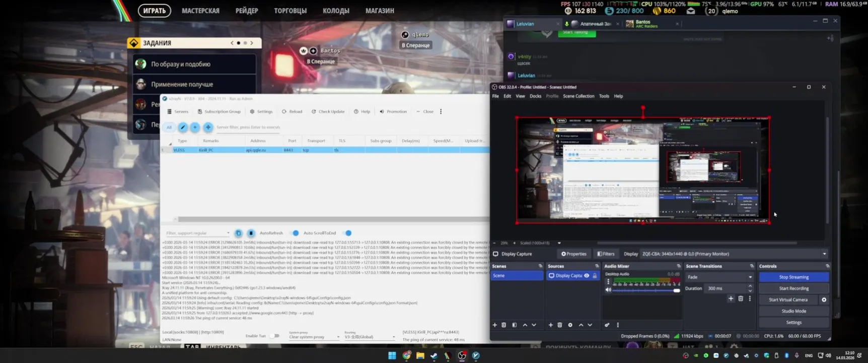868x363 pixels.
Task: Enable Tun toggle in v2rayN
Action: point(274,336)
